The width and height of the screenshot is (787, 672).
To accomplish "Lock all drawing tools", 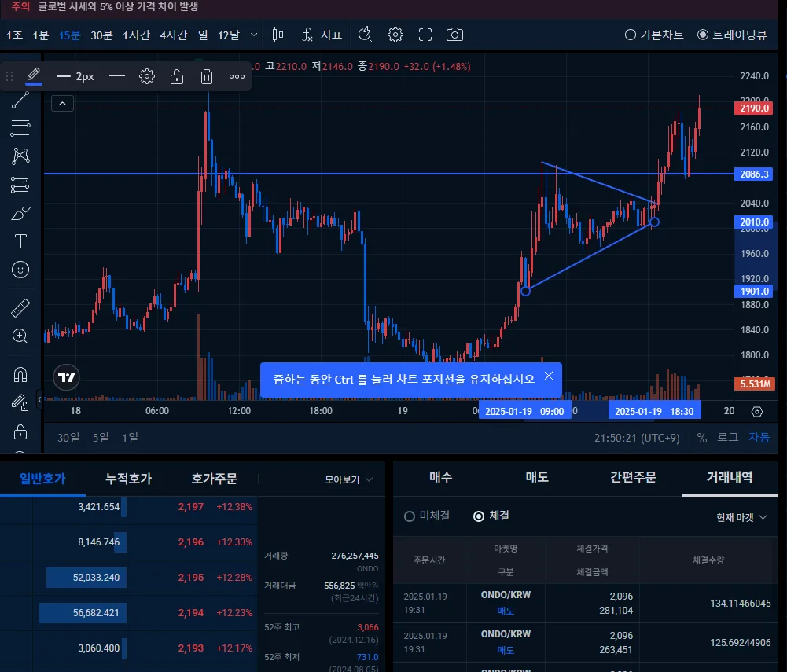I will [x=20, y=431].
